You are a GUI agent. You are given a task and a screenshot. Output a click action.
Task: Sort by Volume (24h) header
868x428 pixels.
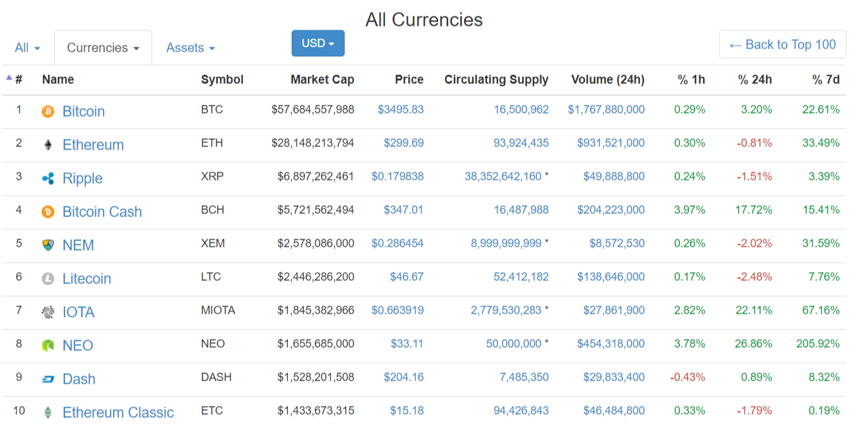pyautogui.click(x=607, y=80)
